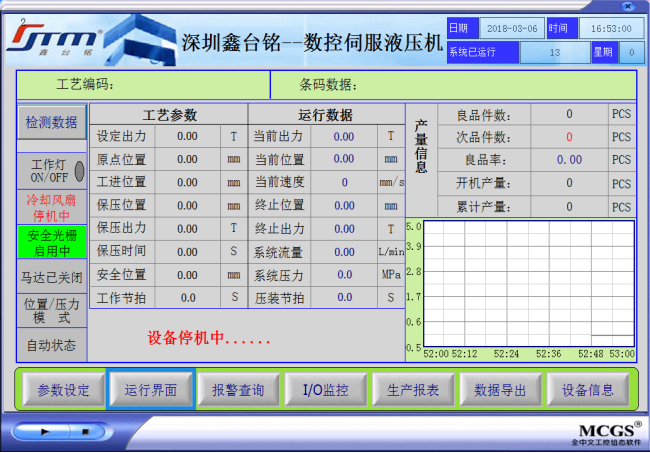Screen dimensions: 650x453
Task: Open 生产报表 production report
Action: (413, 390)
